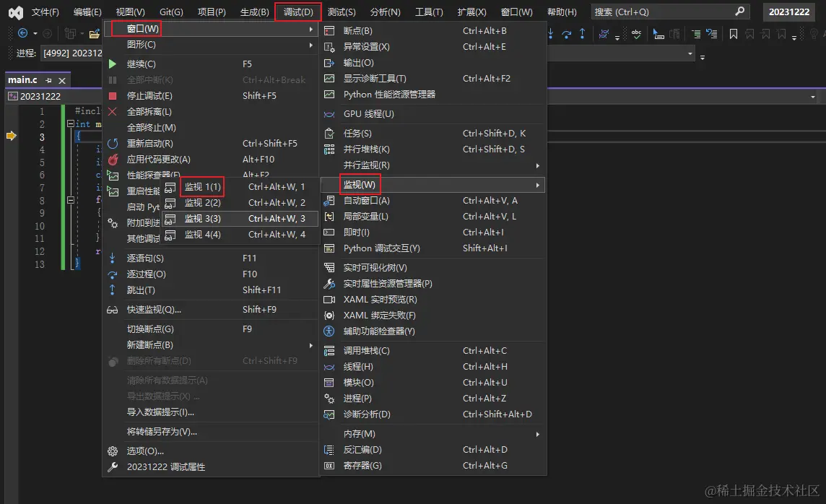Click the 输出(O) output icon

[329, 63]
